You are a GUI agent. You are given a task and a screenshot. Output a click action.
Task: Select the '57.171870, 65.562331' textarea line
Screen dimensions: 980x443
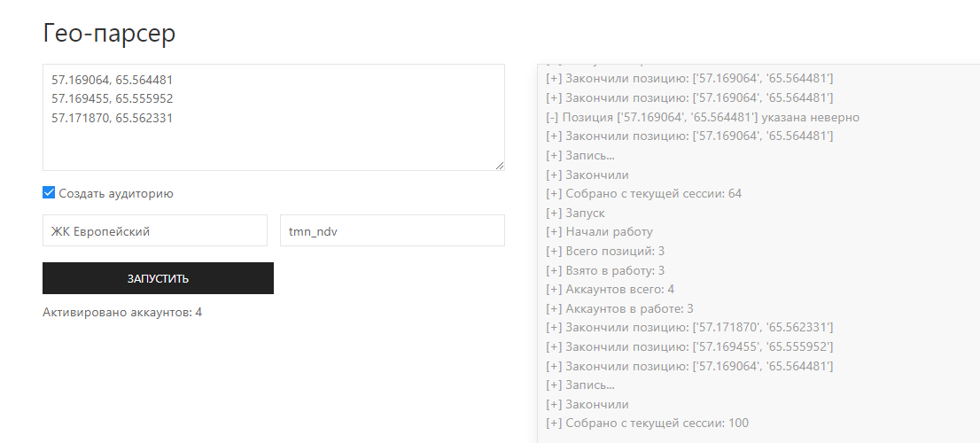pyautogui.click(x=112, y=117)
